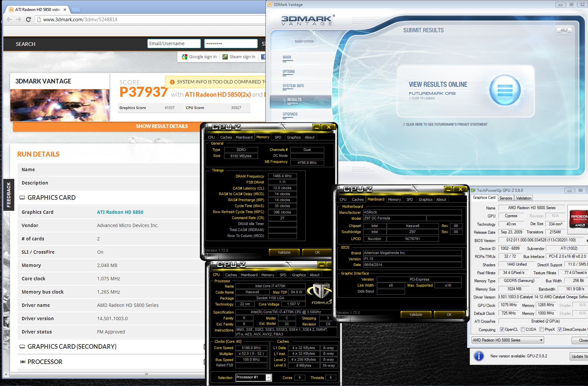Click the Z97 OC Formula model field
Viewport: 588px width, 386px height.
pyautogui.click(x=394, y=218)
